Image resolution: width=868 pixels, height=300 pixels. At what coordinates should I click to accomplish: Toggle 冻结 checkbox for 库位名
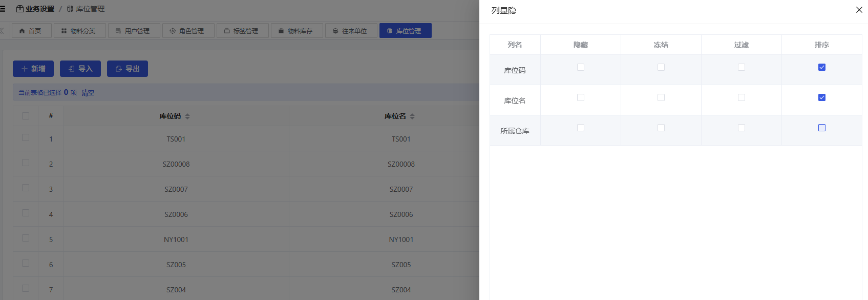click(x=661, y=97)
